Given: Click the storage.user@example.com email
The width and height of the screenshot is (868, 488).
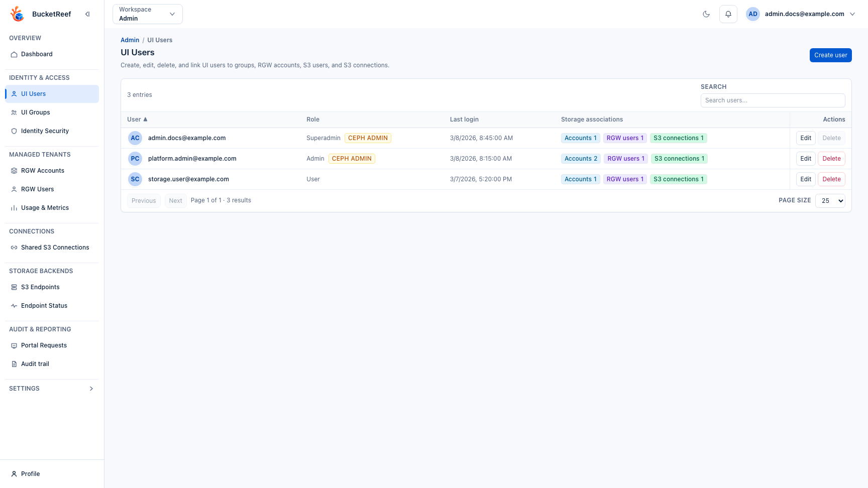Looking at the screenshot, I should [x=188, y=179].
